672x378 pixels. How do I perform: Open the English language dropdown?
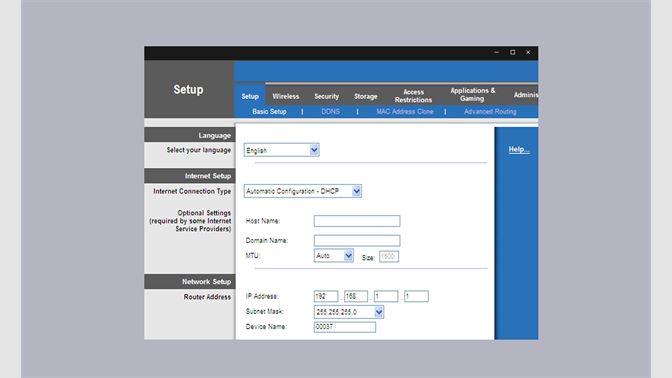pyautogui.click(x=282, y=150)
